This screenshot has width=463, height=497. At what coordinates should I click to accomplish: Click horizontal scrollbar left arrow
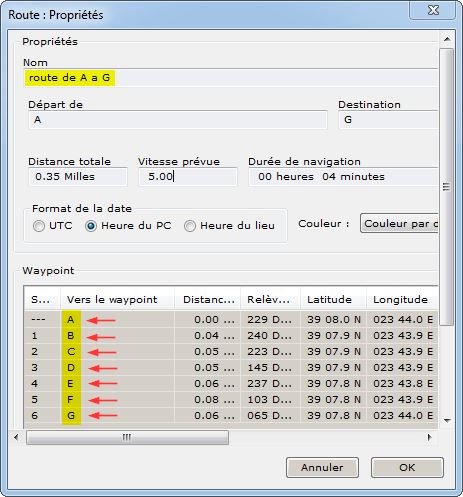(16, 437)
